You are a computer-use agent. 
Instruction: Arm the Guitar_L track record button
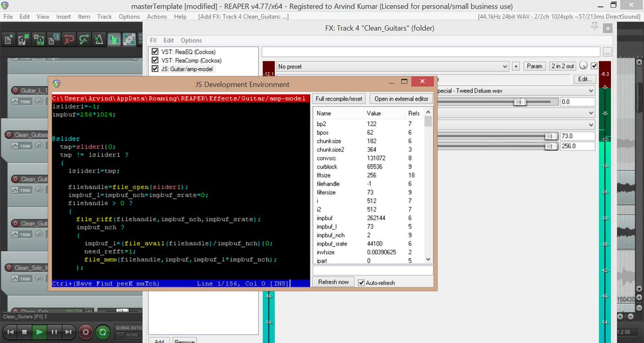(15, 91)
